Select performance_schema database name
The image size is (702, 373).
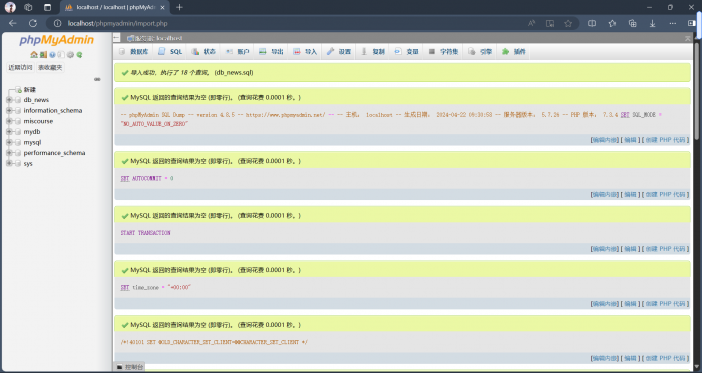click(55, 153)
